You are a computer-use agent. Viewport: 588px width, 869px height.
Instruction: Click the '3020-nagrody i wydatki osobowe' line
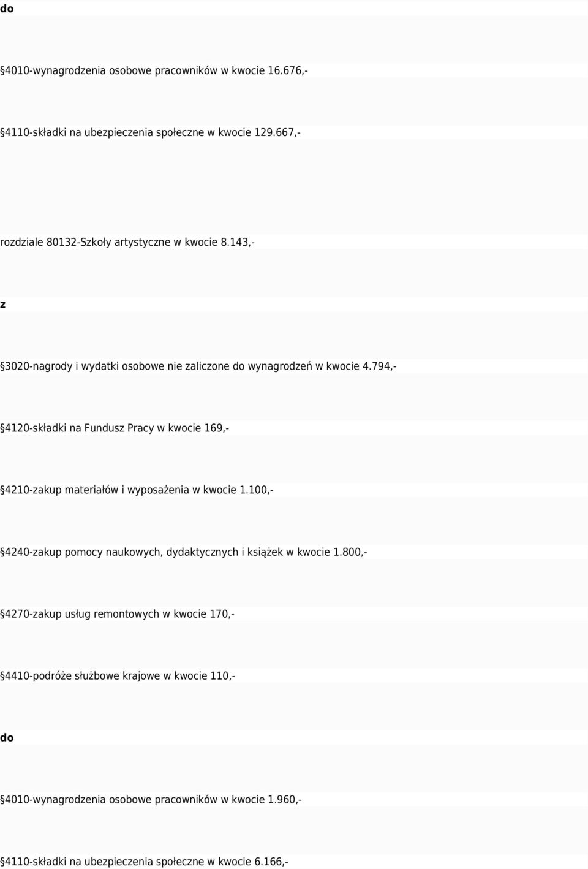[x=198, y=366]
